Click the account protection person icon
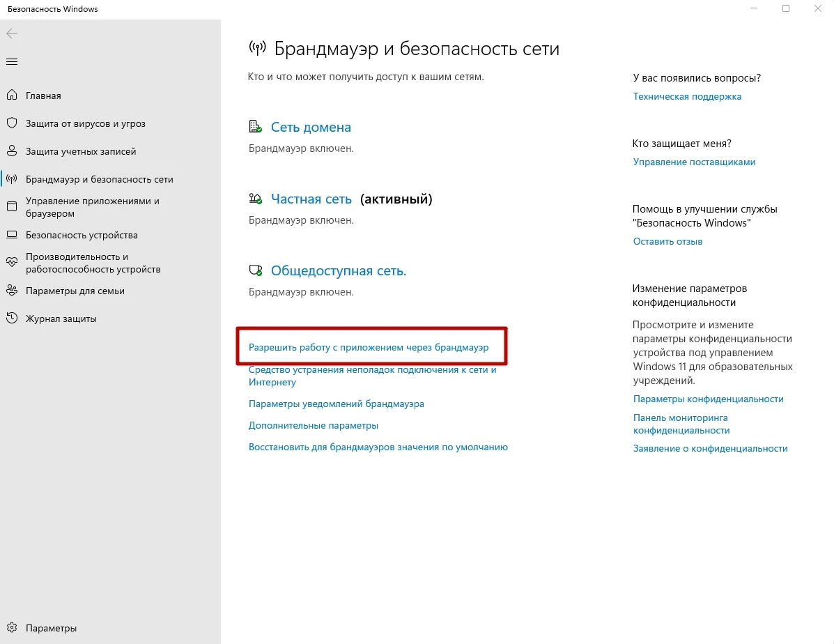The image size is (834, 644). (x=12, y=151)
